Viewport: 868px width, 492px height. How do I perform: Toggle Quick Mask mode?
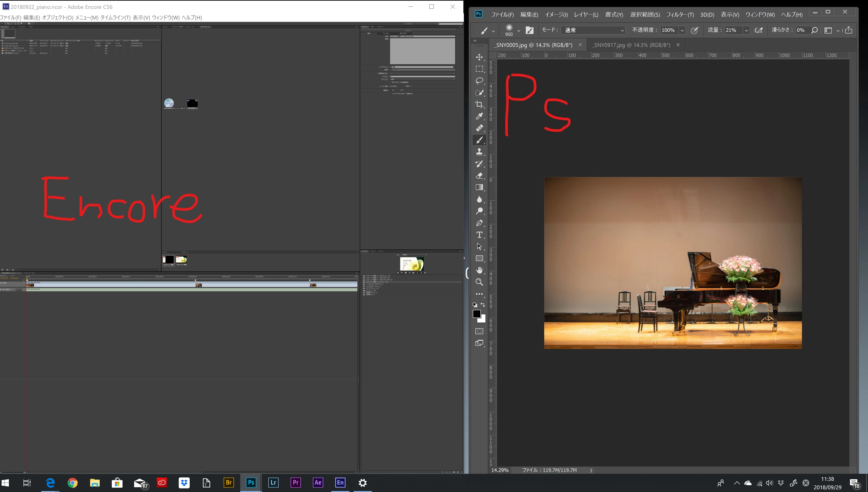(479, 331)
